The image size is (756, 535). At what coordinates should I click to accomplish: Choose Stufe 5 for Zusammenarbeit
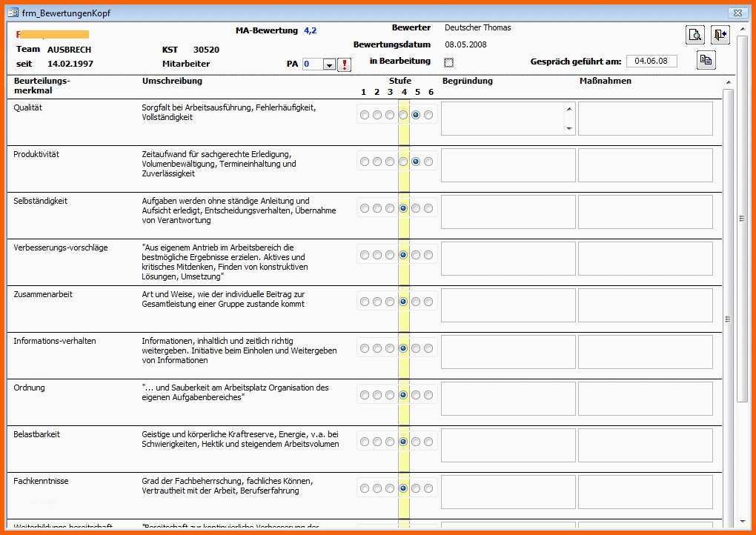coord(416,302)
